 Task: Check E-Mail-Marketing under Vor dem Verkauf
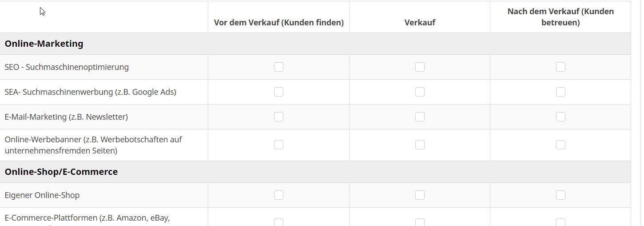[x=278, y=117]
